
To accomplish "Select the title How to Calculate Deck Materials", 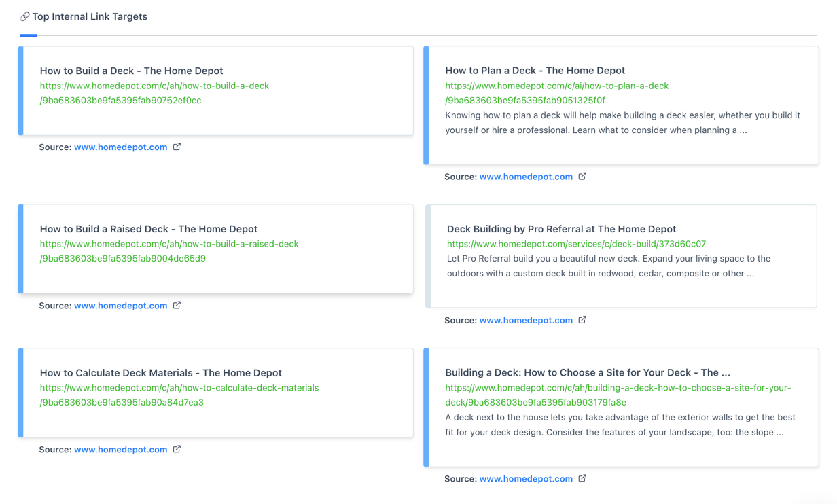I will pos(160,373).
